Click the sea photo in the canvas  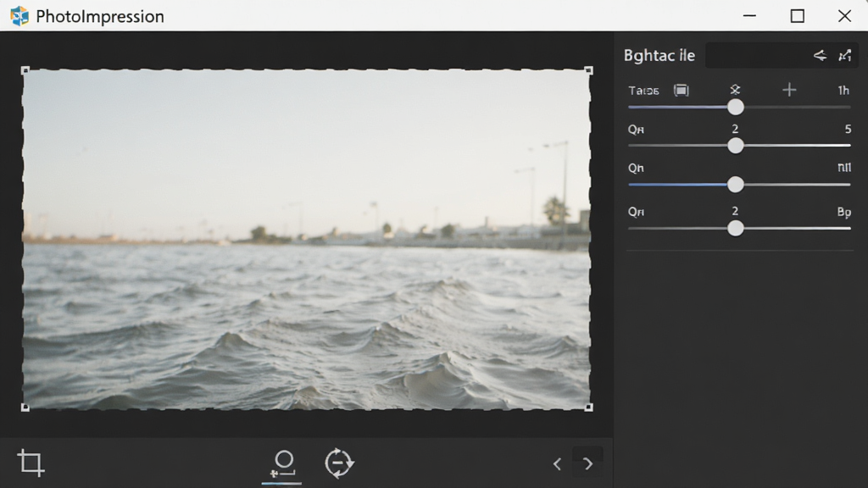point(307,239)
